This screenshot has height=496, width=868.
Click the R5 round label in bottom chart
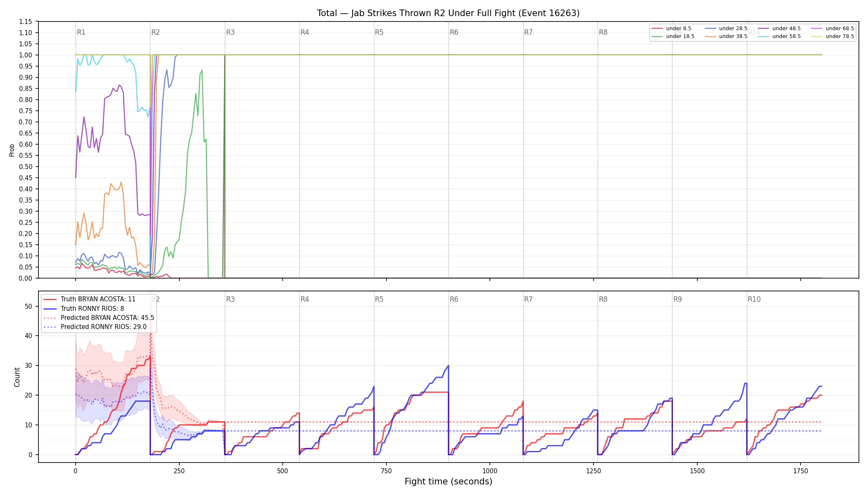[x=379, y=299]
